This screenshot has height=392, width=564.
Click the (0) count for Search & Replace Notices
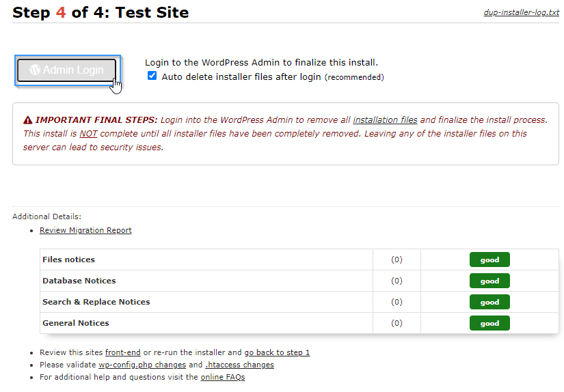[x=397, y=302]
